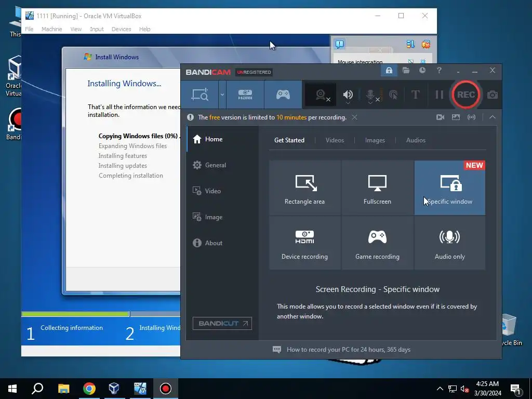532x399 pixels.
Task: Open VirtualBox Machine menu
Action: [x=51, y=29]
